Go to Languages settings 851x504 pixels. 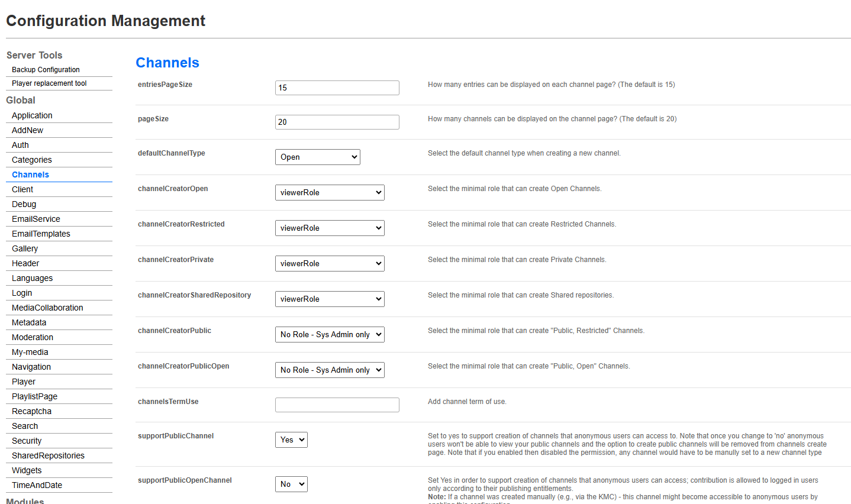(32, 278)
